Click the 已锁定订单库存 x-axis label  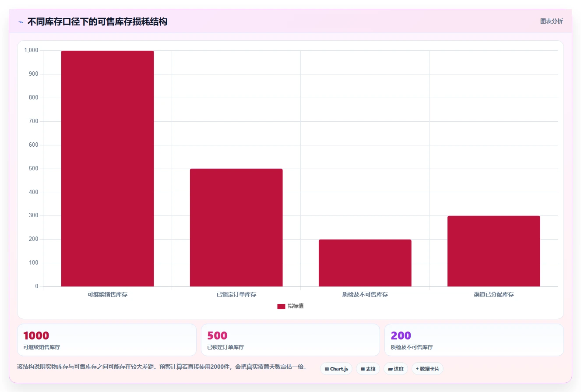point(236,294)
